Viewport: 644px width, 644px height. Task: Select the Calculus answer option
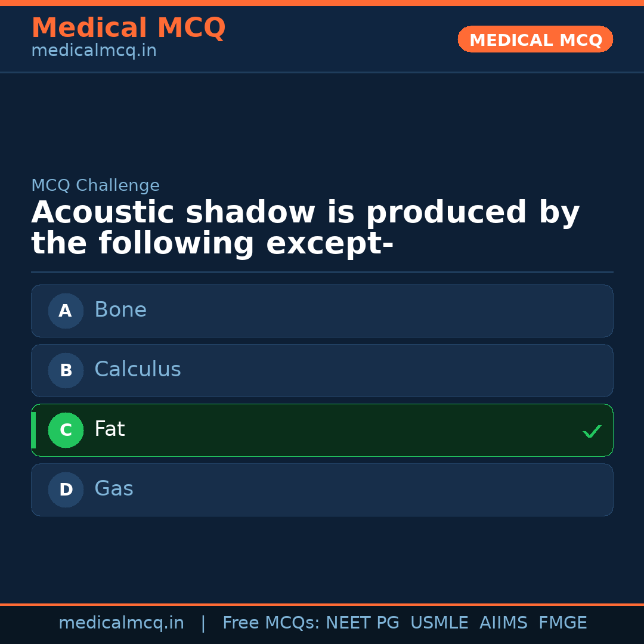point(322,370)
